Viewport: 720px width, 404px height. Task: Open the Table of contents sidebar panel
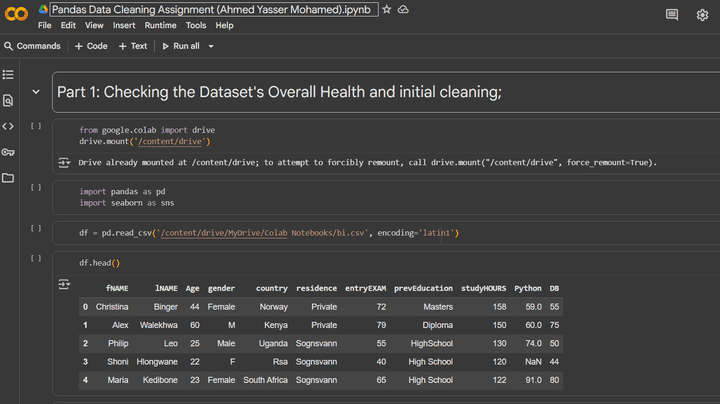coord(8,75)
